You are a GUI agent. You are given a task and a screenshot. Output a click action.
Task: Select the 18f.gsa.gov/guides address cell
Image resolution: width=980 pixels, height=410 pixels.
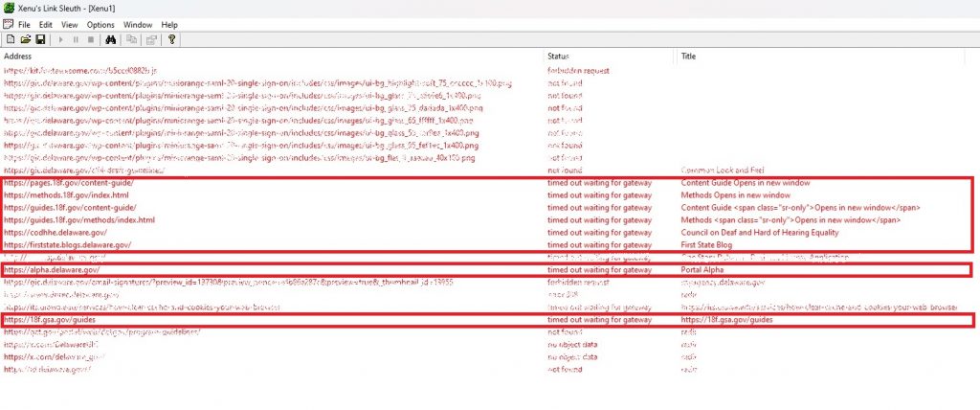(50, 320)
